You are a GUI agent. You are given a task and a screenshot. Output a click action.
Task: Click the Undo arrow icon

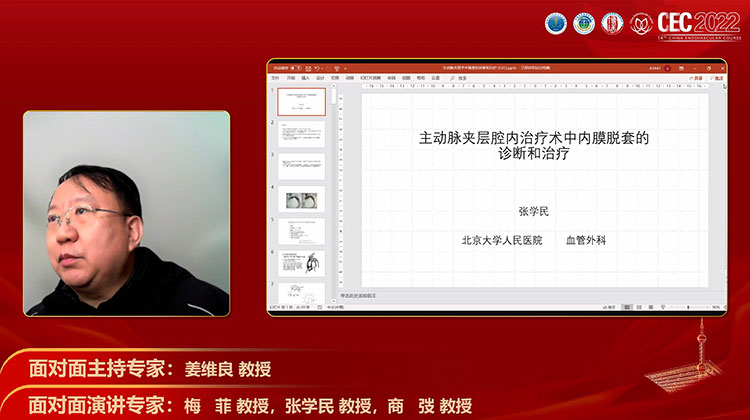point(317,68)
